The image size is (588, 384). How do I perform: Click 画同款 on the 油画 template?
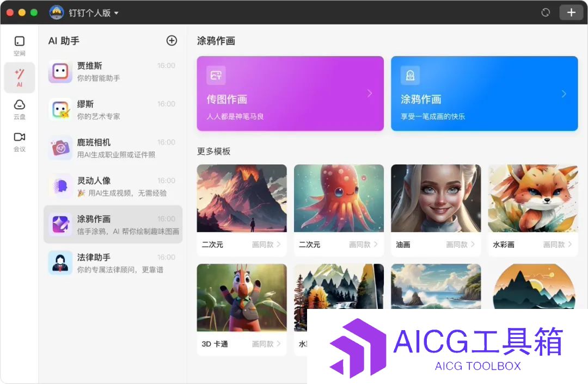pyautogui.click(x=460, y=245)
